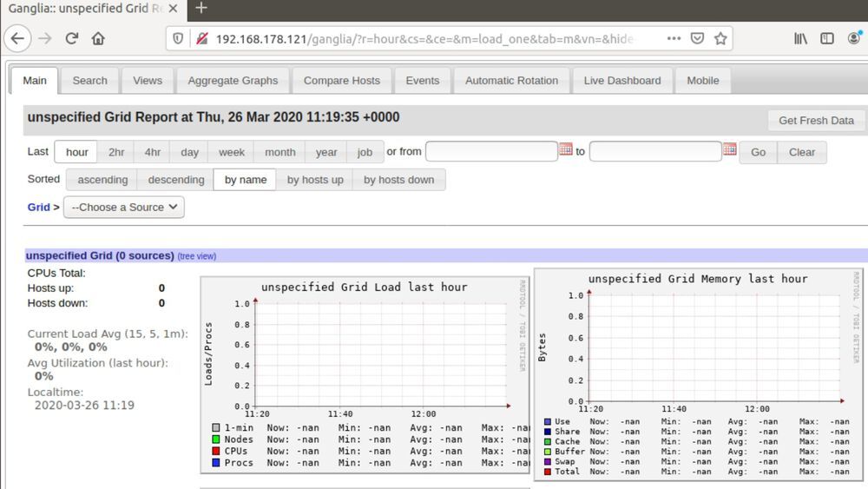Select the 'day' time range

189,152
